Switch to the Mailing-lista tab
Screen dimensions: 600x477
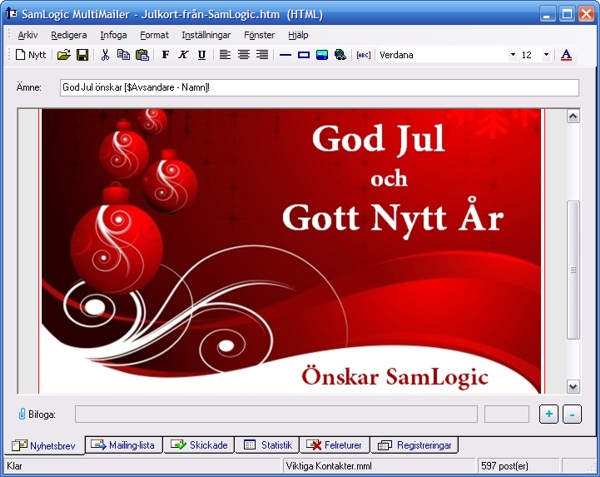click(124, 445)
